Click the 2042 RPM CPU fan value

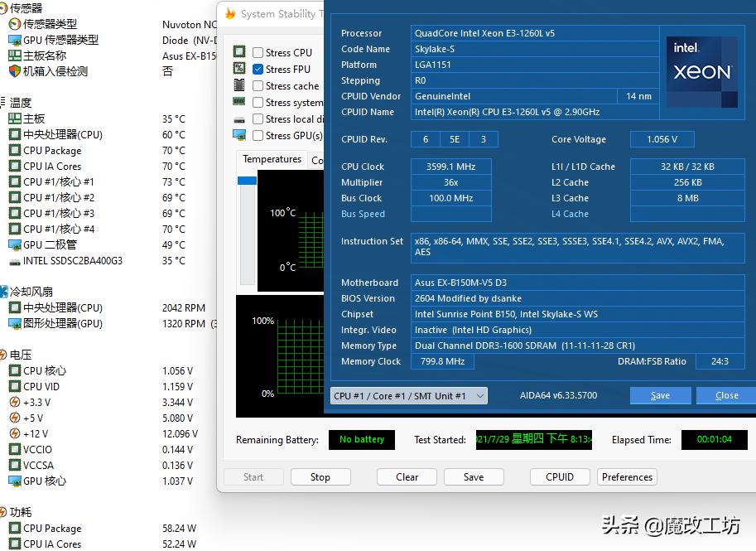click(x=184, y=308)
